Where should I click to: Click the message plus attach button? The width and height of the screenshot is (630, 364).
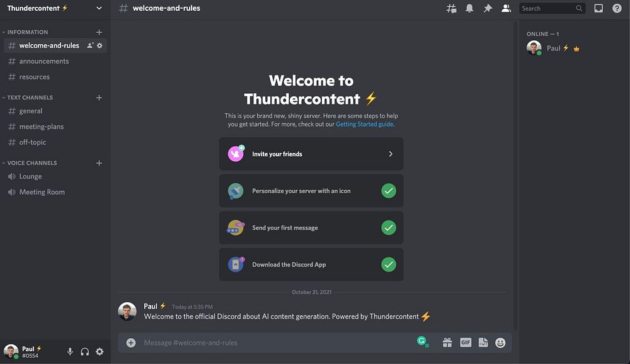pos(131,343)
